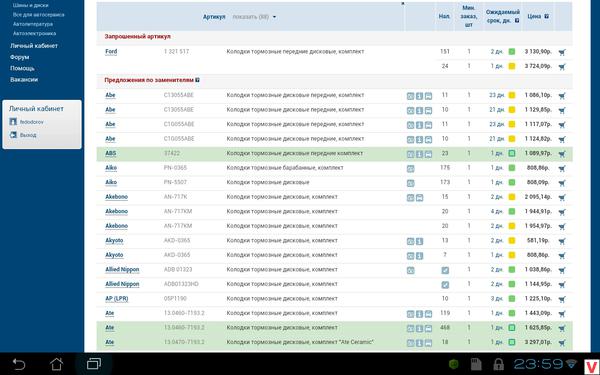Open Автоэлектроника menu item

34,33
